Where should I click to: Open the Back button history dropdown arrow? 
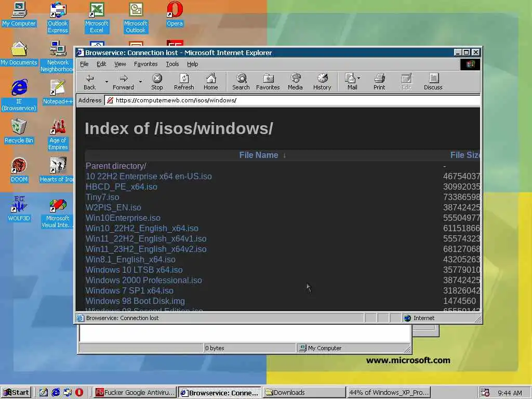107,82
